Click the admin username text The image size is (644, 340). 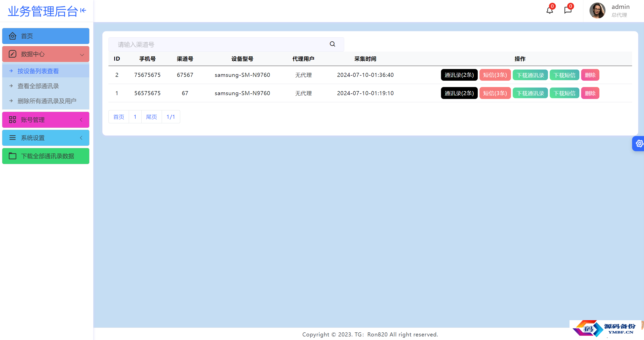coord(620,7)
